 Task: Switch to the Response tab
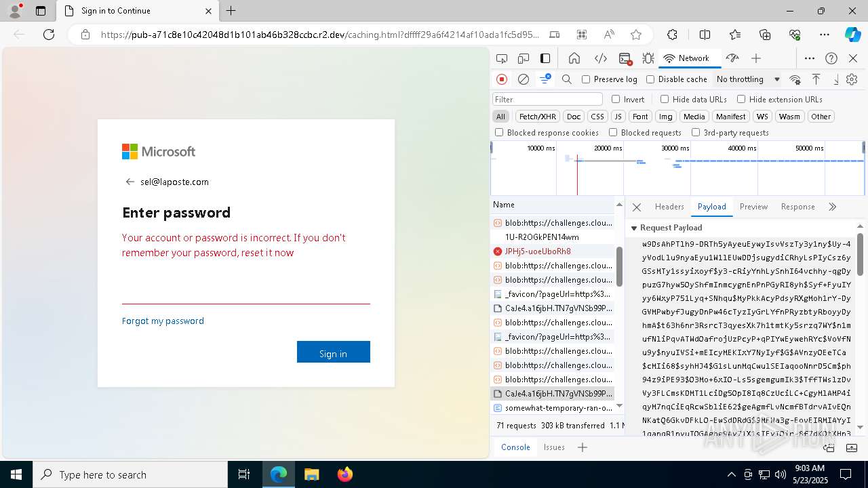click(x=797, y=207)
